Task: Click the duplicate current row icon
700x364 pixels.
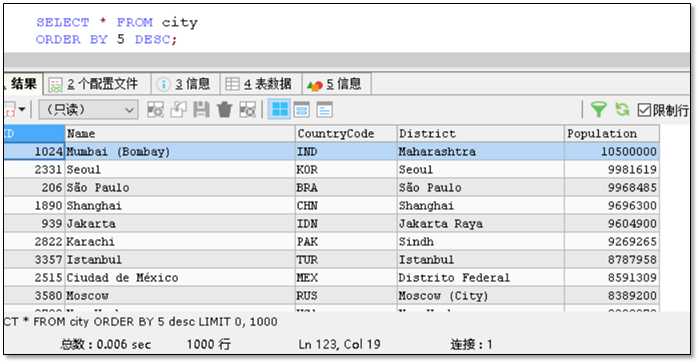Action: tap(179, 109)
